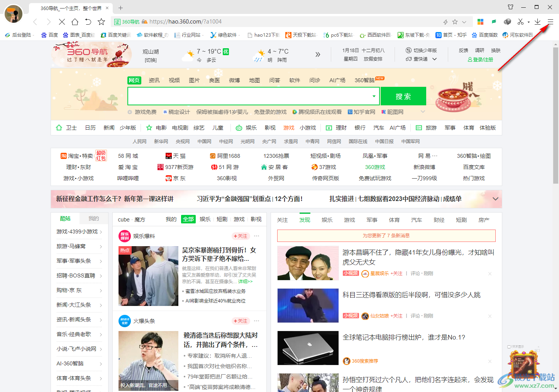Follow 火爆头条 with +关注 button
The image size is (559, 392).
241,321
